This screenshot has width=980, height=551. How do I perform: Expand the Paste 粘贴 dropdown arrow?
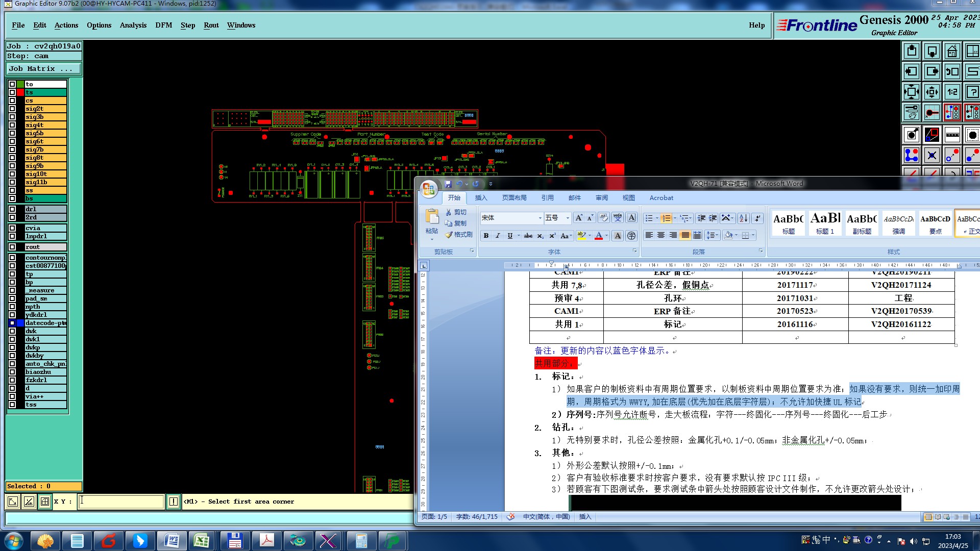(x=432, y=239)
